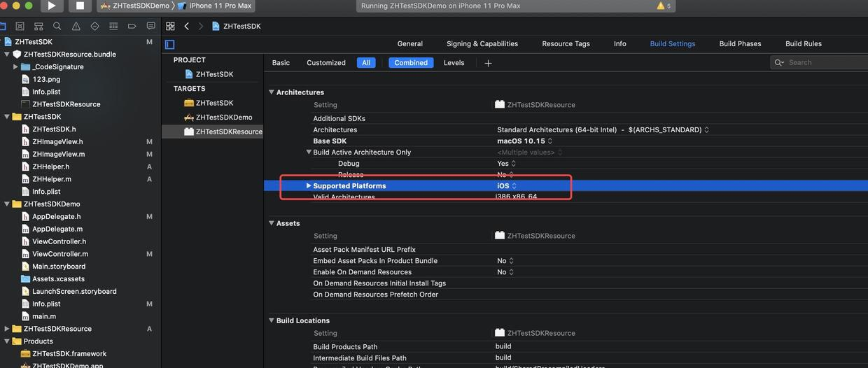Open the Build Rules tab
The height and width of the screenshot is (368, 868).
click(x=804, y=43)
